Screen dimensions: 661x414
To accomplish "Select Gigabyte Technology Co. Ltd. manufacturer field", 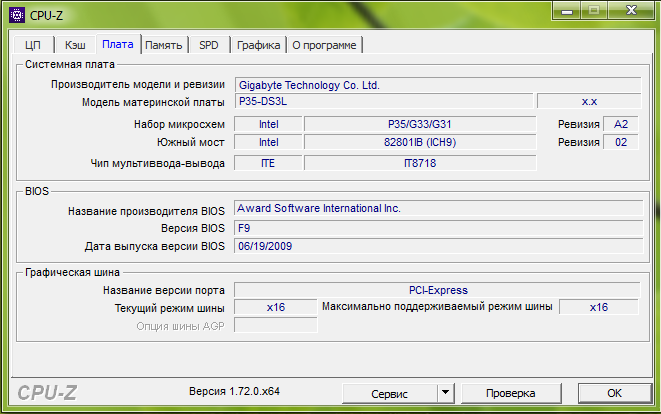I will coord(438,85).
